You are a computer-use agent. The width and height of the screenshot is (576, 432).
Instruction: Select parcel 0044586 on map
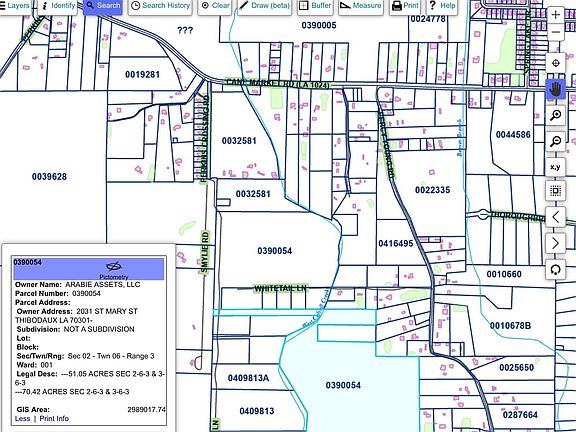(x=513, y=135)
